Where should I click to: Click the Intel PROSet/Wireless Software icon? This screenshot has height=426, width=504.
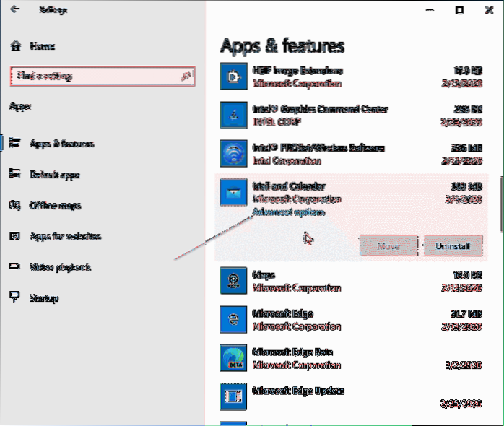pyautogui.click(x=234, y=154)
